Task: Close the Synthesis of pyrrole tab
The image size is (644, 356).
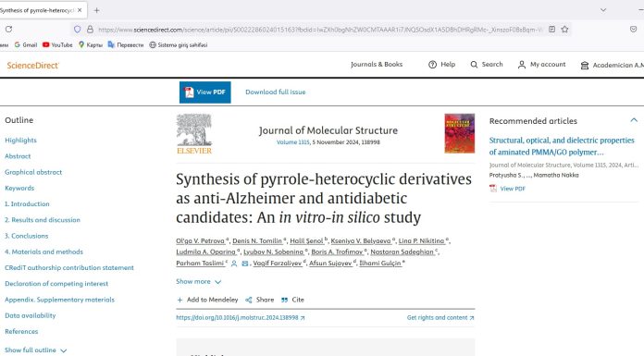Action: (80, 10)
